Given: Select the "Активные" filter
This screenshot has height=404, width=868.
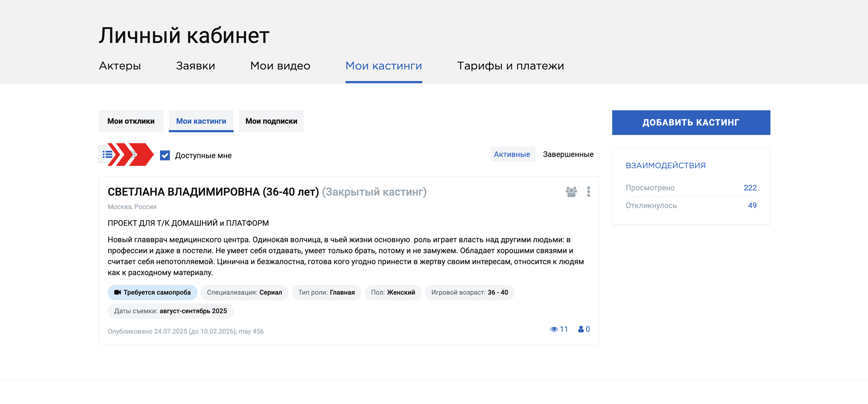Looking at the screenshot, I should point(512,154).
